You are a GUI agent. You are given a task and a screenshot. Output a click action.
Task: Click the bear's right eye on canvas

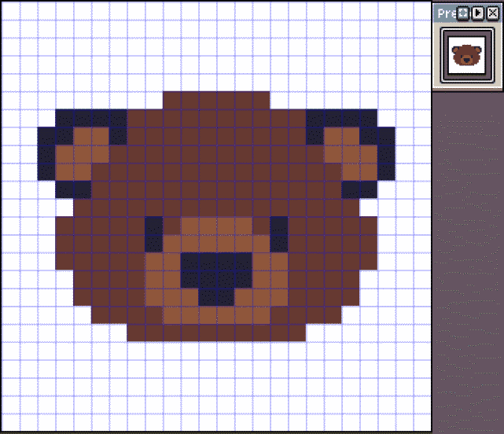tap(279, 234)
